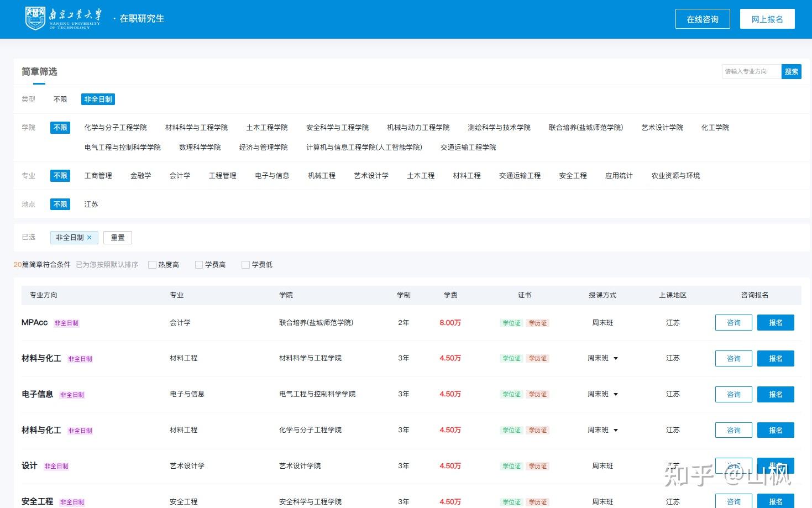Screen dimensions: 812x508
Task: Click 咨询 for 电子信息 row
Action: coord(734,395)
